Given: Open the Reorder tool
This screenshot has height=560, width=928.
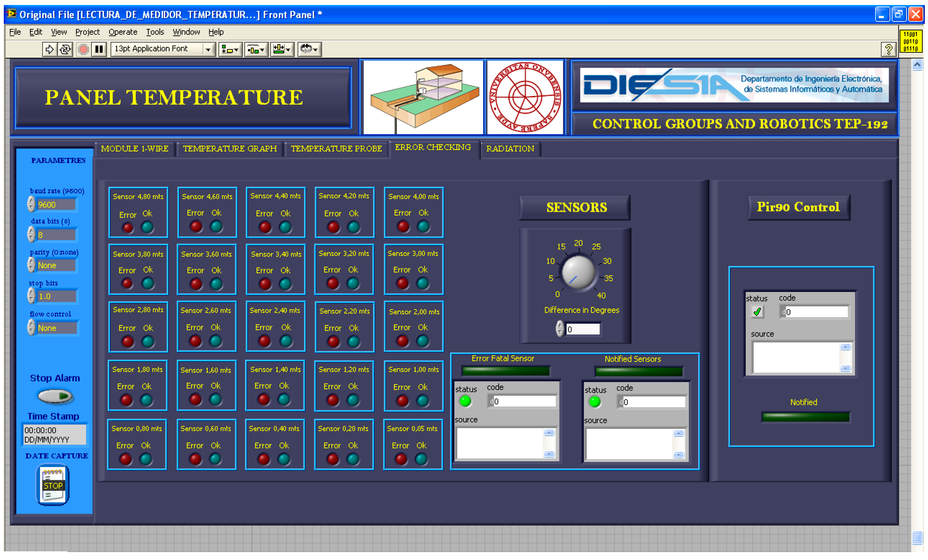Looking at the screenshot, I should click(x=309, y=49).
